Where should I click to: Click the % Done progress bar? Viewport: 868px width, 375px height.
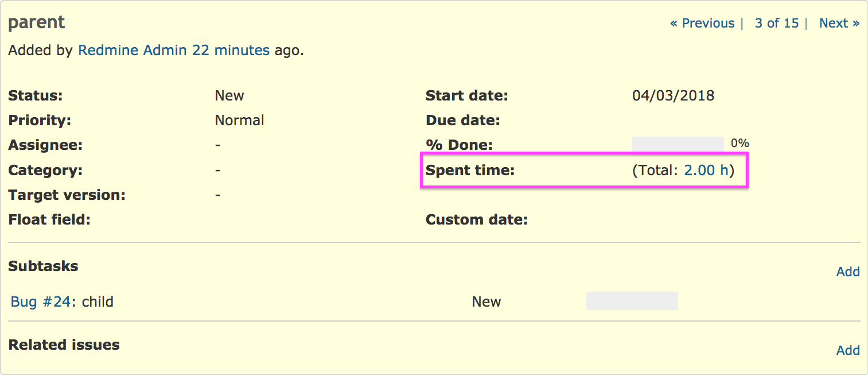(x=678, y=144)
